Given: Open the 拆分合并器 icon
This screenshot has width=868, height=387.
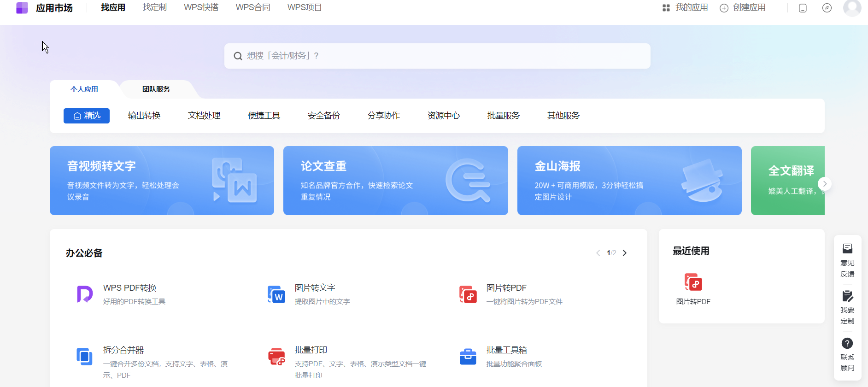Looking at the screenshot, I should click(84, 356).
